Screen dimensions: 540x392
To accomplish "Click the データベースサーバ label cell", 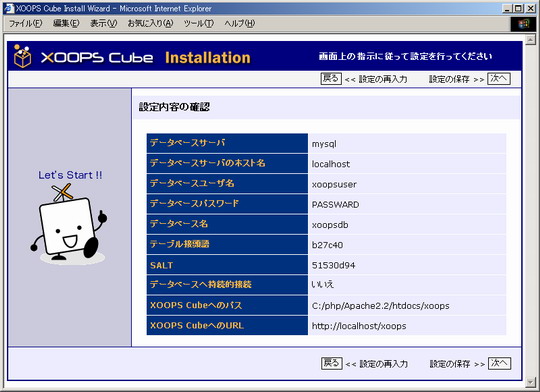I will [x=227, y=144].
